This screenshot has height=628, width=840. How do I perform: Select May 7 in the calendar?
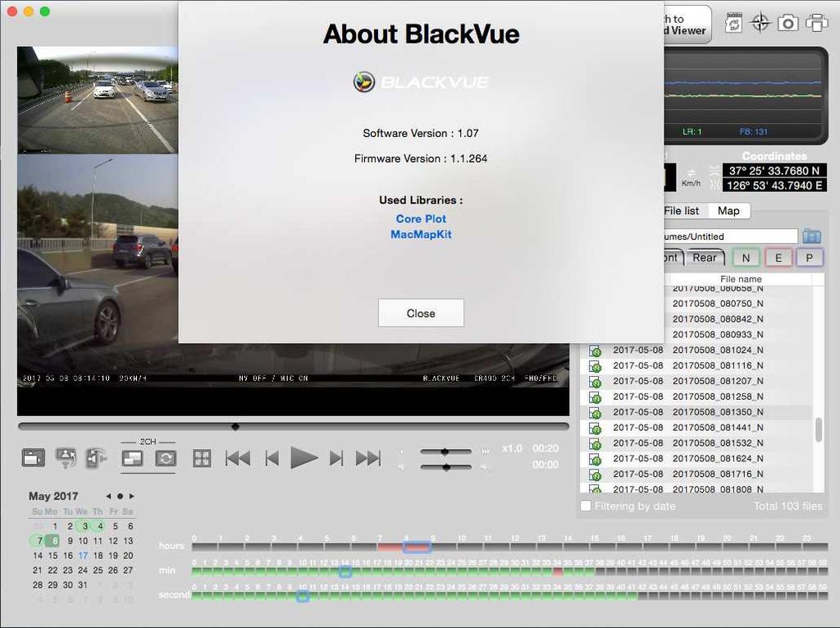pyautogui.click(x=39, y=541)
